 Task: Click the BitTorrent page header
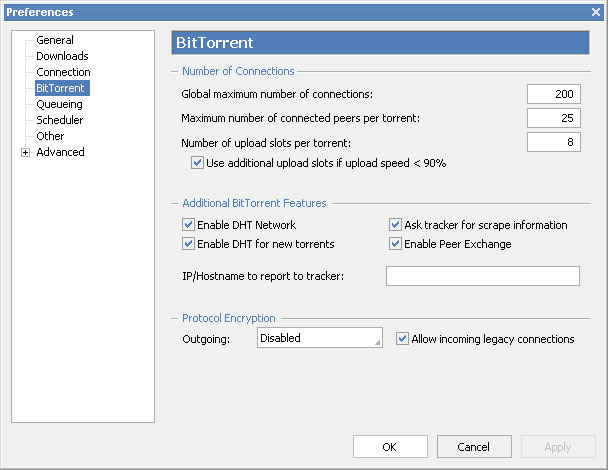[380, 43]
